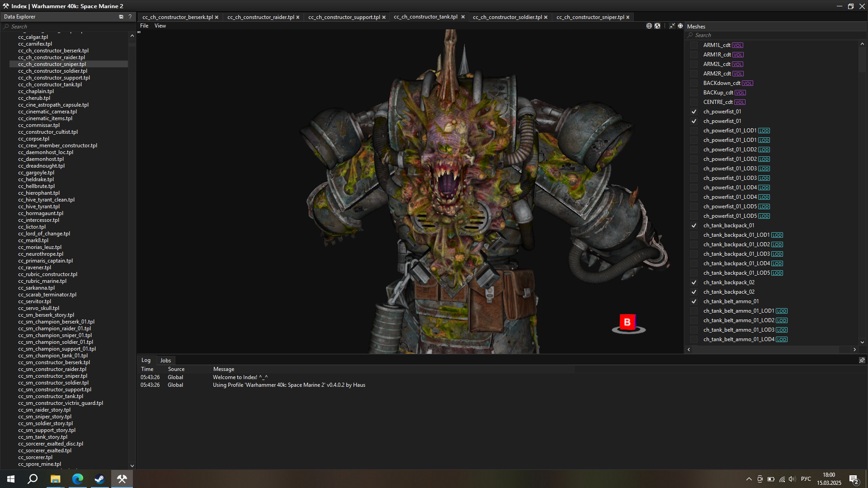Click the crosshair focus camera icon

pos(680,26)
